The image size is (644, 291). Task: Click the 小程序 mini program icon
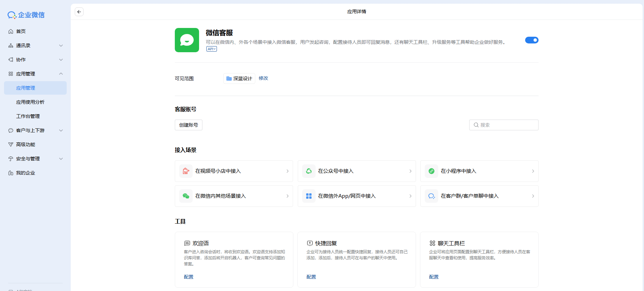431,171
